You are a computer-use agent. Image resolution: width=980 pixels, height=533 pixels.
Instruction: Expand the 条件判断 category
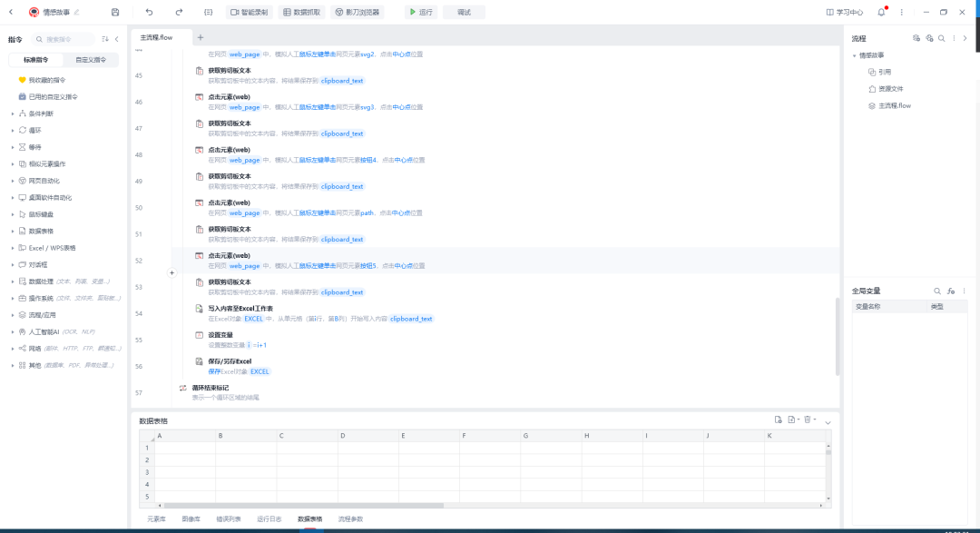point(13,114)
